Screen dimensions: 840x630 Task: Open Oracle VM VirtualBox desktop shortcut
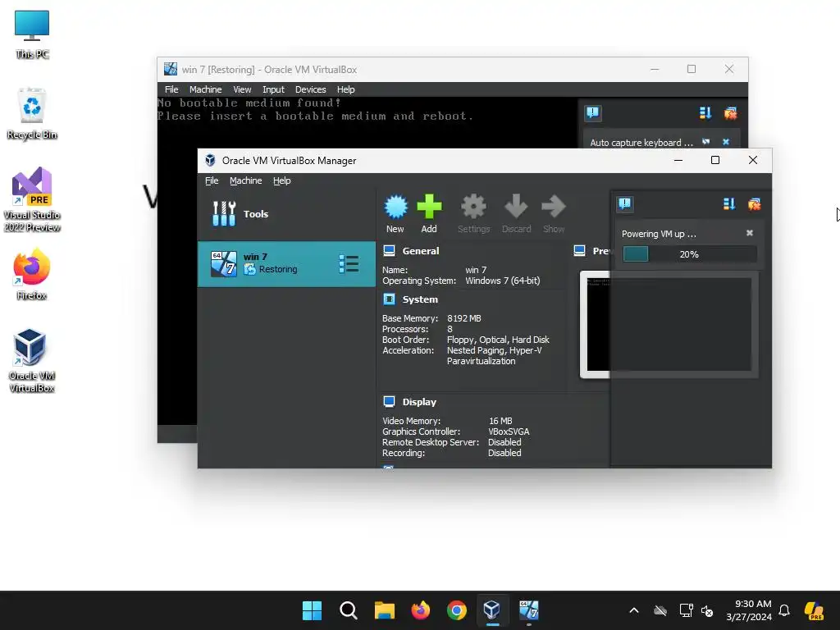pos(32,360)
